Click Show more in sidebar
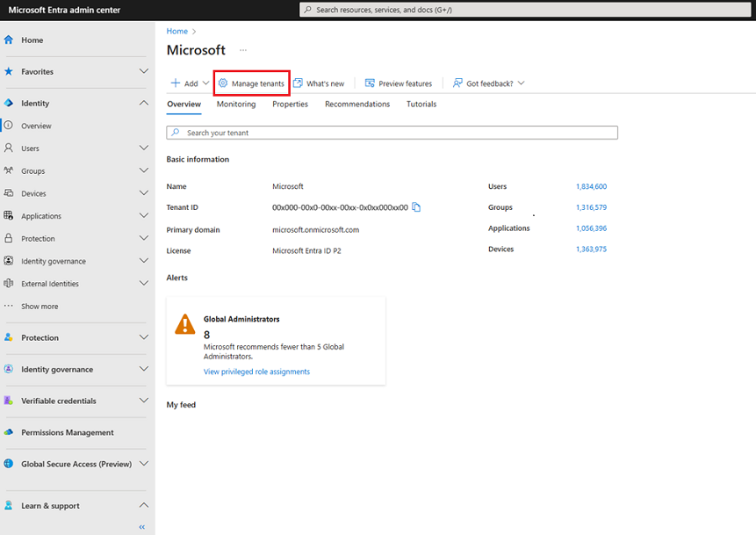 click(x=40, y=307)
